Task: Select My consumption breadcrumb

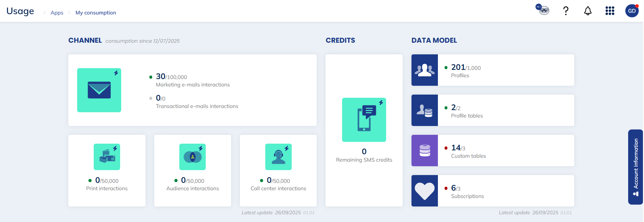Action: pos(95,13)
